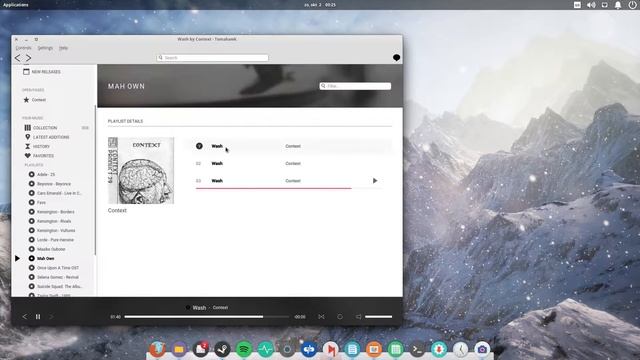640x360 pixels.
Task: Click the playlist Filter field
Action: 355,86
